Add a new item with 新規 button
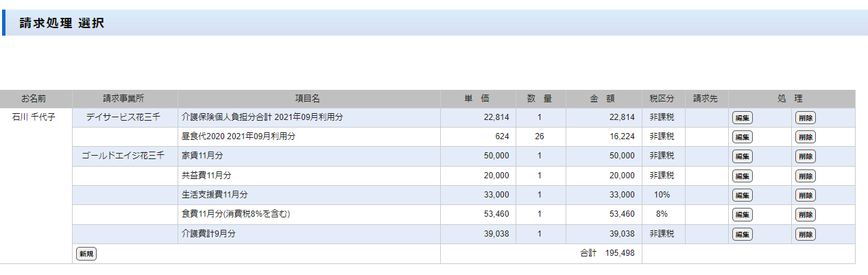This screenshot has height=275, width=868. click(86, 254)
